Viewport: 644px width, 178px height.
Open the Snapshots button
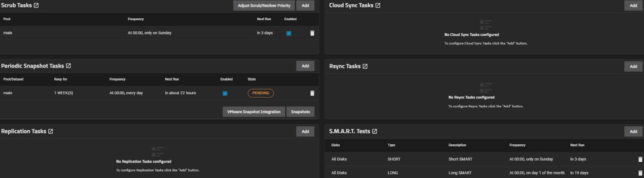click(x=300, y=112)
